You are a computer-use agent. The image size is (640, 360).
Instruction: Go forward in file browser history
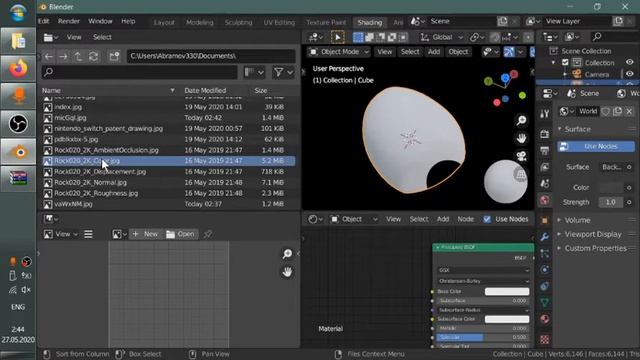63,56
